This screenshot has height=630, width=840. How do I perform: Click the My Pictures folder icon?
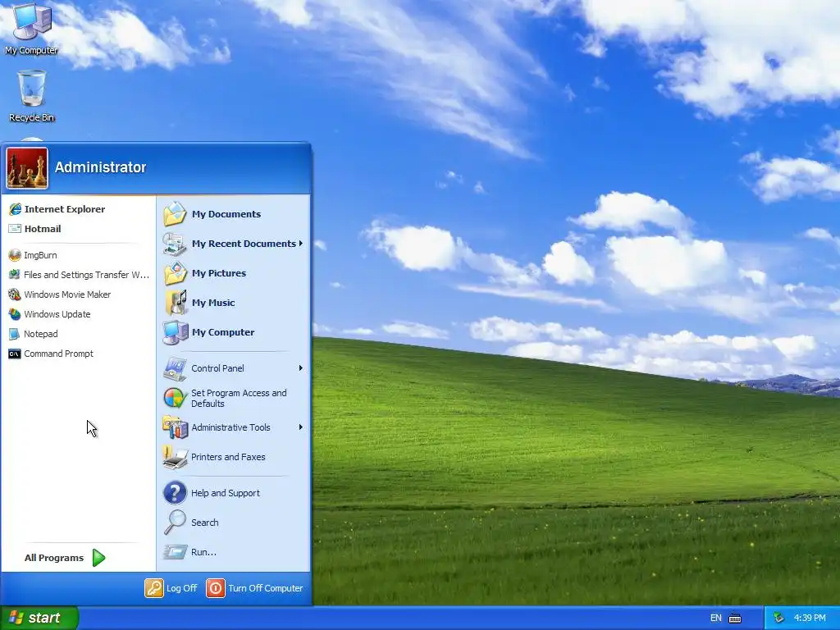click(x=176, y=273)
